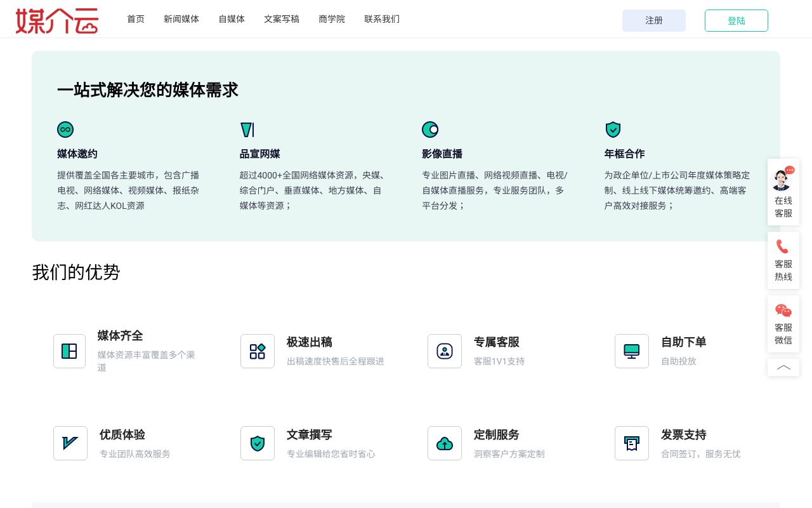The width and height of the screenshot is (812, 508).
Task: Click the 自助下单 monitor icon
Action: click(632, 351)
